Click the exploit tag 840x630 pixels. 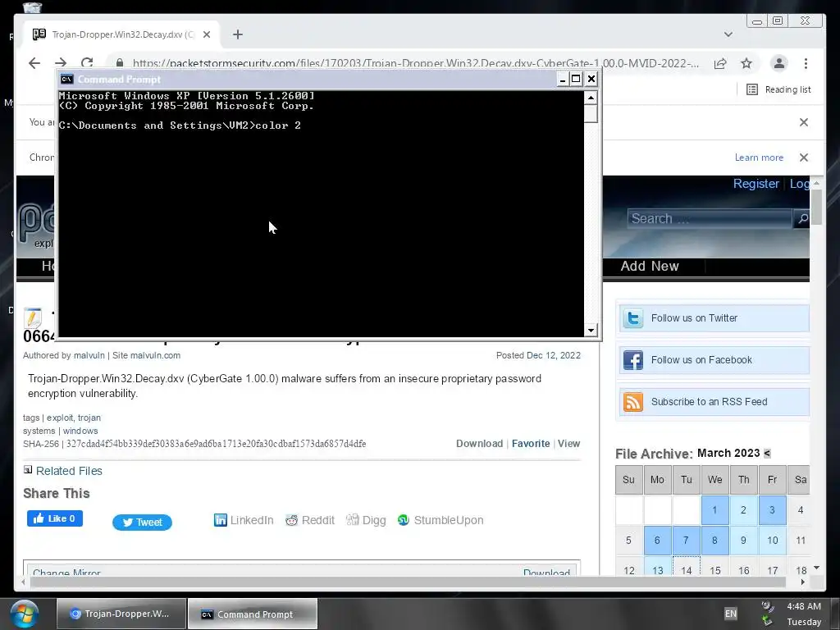[x=59, y=418]
